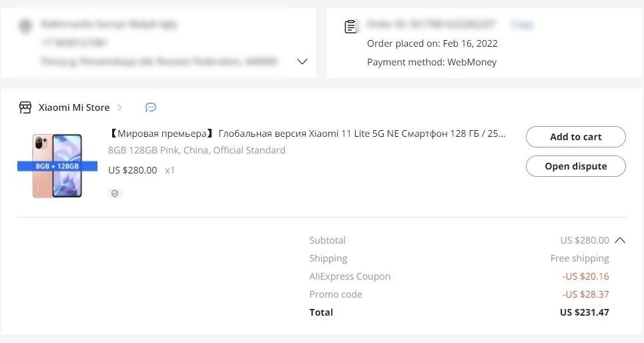Click the location pin icon by the address
The image size is (644, 343).
tap(26, 26)
